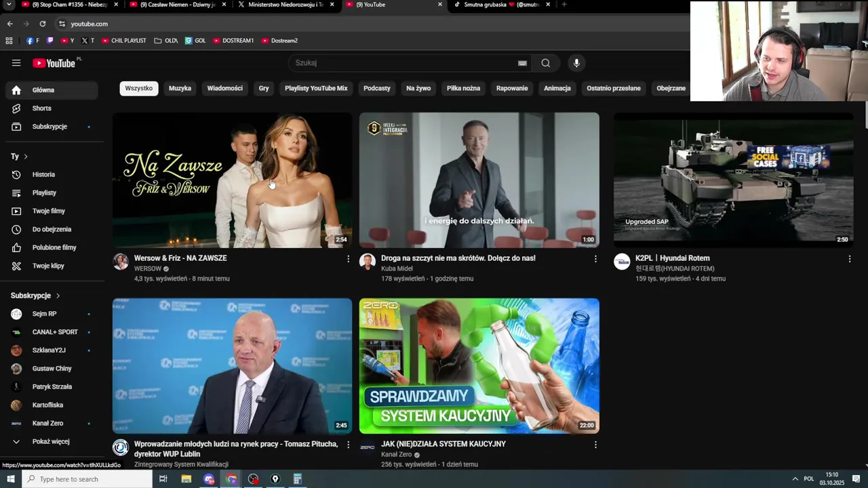Select the Na żywo filter chip

[418, 89]
